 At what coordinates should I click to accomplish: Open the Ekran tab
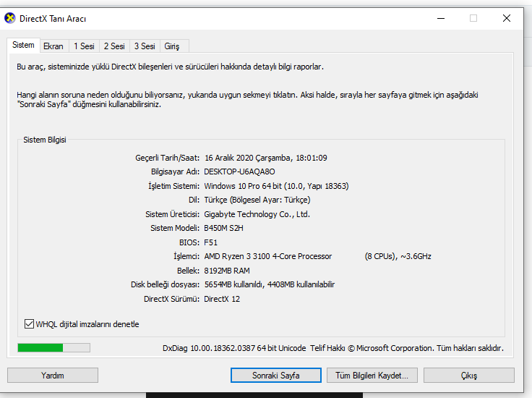[53, 46]
